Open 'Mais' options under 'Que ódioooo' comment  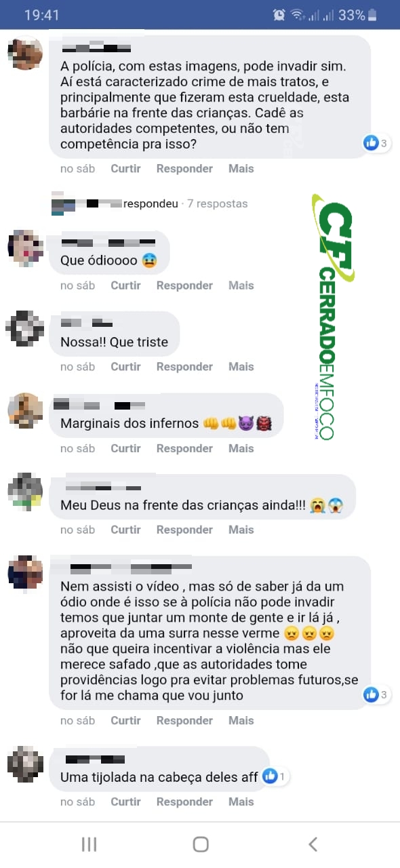coord(241,285)
